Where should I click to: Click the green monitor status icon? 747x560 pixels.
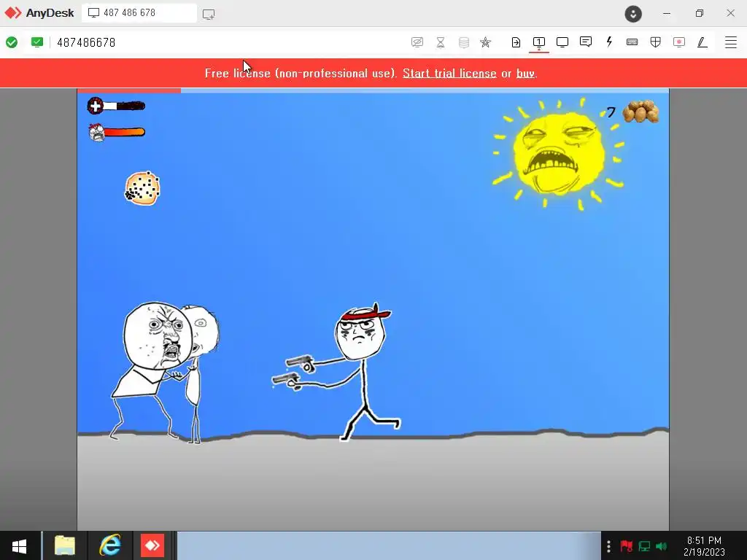[36, 42]
